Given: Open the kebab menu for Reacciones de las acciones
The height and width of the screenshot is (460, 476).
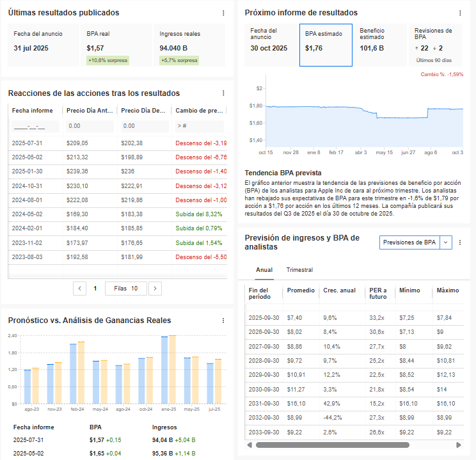Looking at the screenshot, I should (223, 93).
